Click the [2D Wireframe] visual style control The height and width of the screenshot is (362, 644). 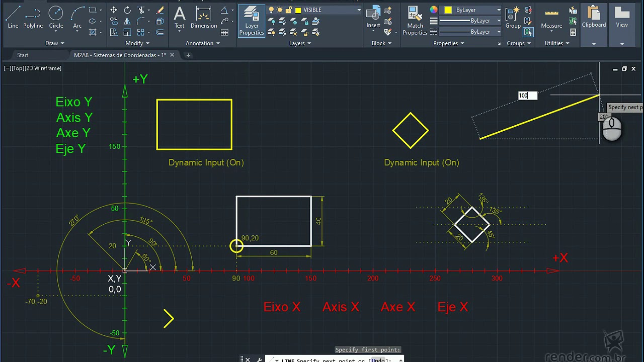tap(42, 68)
